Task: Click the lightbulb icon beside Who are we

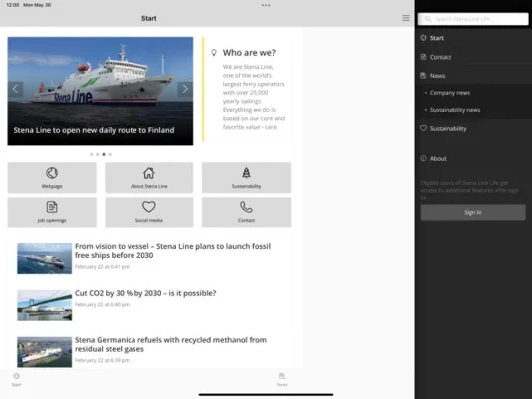Action: [214, 52]
